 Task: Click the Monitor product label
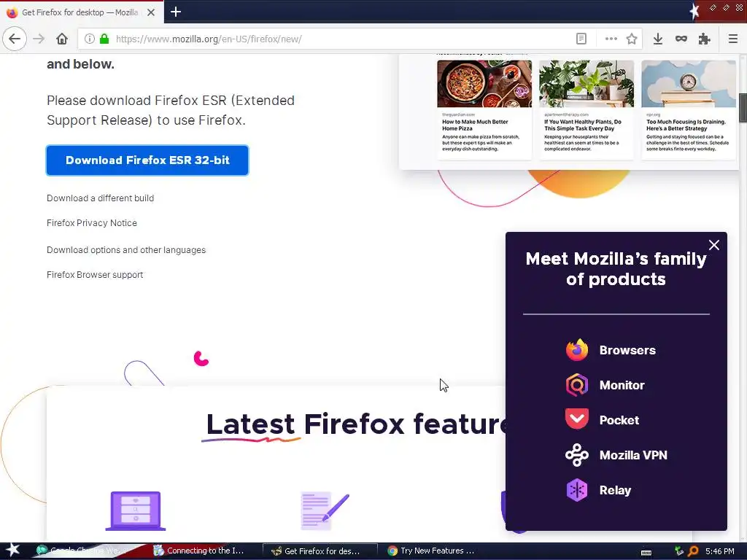pos(622,385)
